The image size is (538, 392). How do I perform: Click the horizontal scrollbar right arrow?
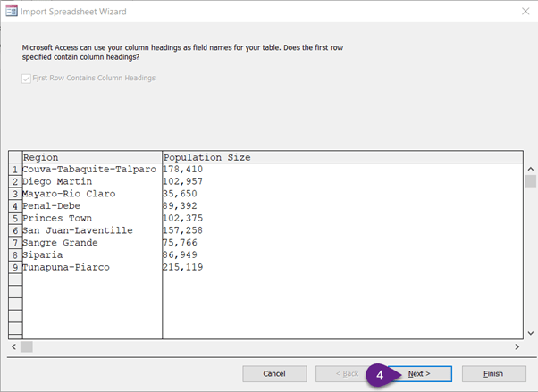click(x=517, y=346)
